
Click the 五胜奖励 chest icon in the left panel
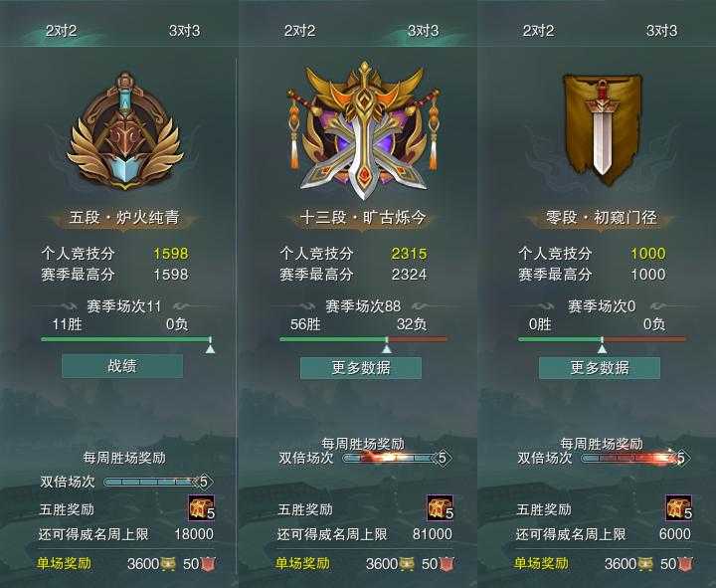point(201,508)
